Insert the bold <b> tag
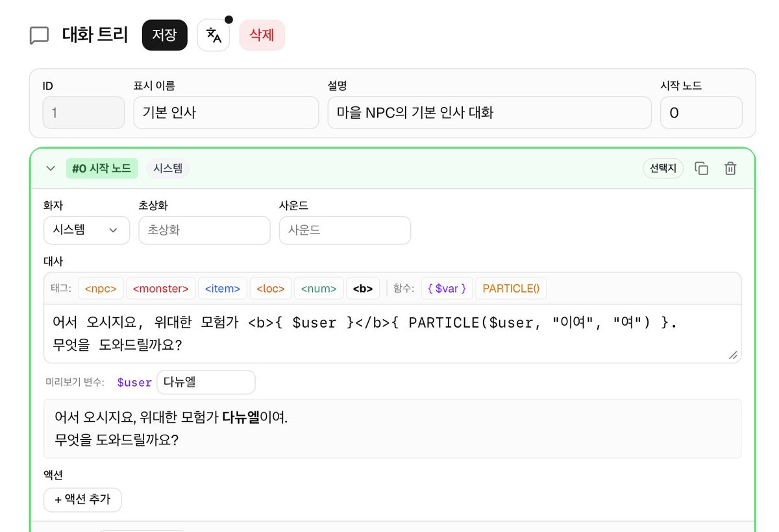The height and width of the screenshot is (532, 779). point(362,289)
